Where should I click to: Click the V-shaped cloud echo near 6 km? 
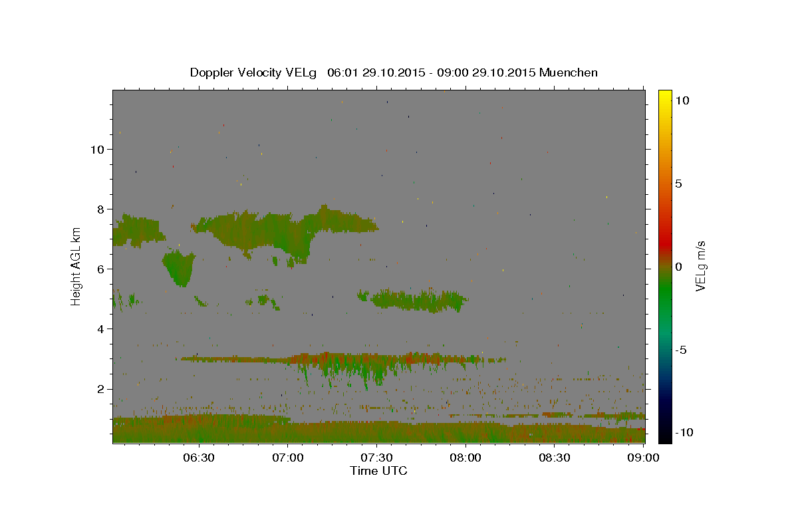click(x=180, y=269)
